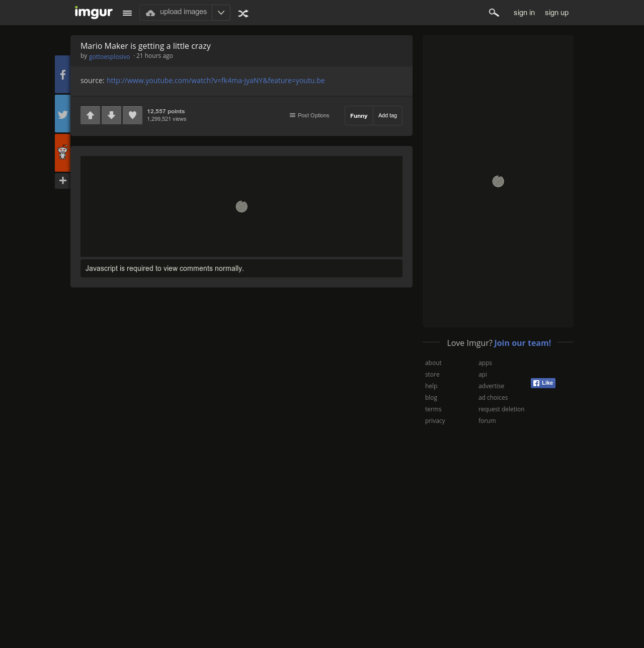This screenshot has width=644, height=648.
Task: Favorite the post with the heart icon
Action: click(x=133, y=115)
